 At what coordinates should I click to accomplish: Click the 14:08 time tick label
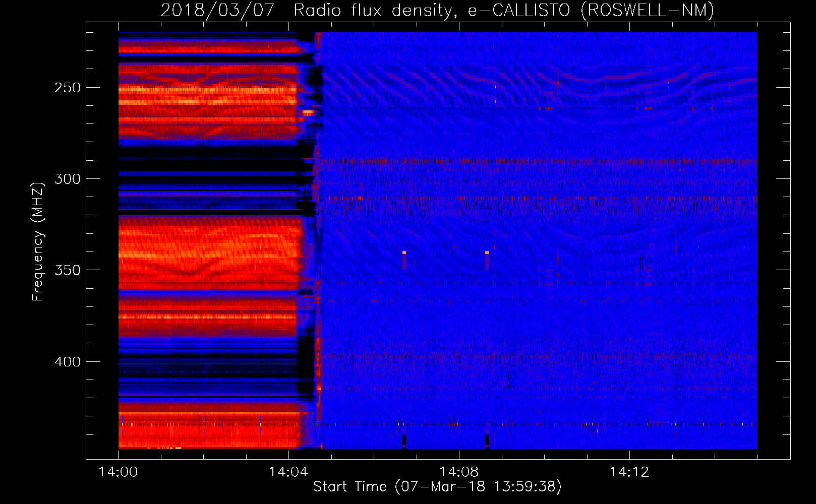(x=459, y=472)
